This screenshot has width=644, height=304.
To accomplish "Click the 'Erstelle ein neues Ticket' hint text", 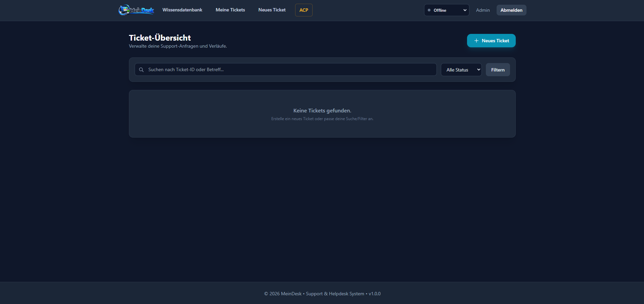I will point(322,119).
